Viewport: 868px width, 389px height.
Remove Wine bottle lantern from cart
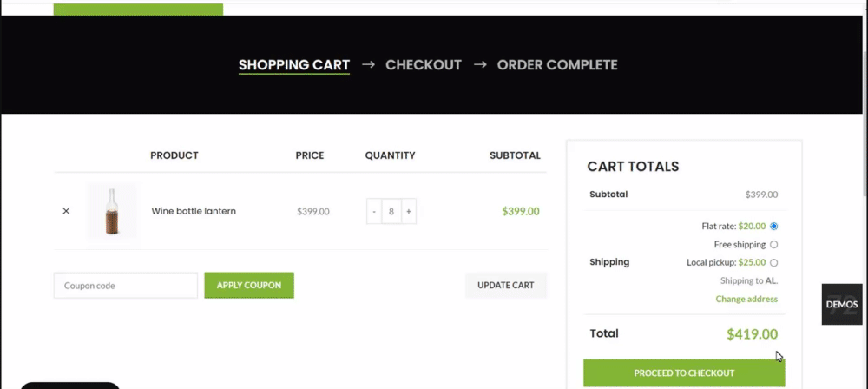[66, 211]
